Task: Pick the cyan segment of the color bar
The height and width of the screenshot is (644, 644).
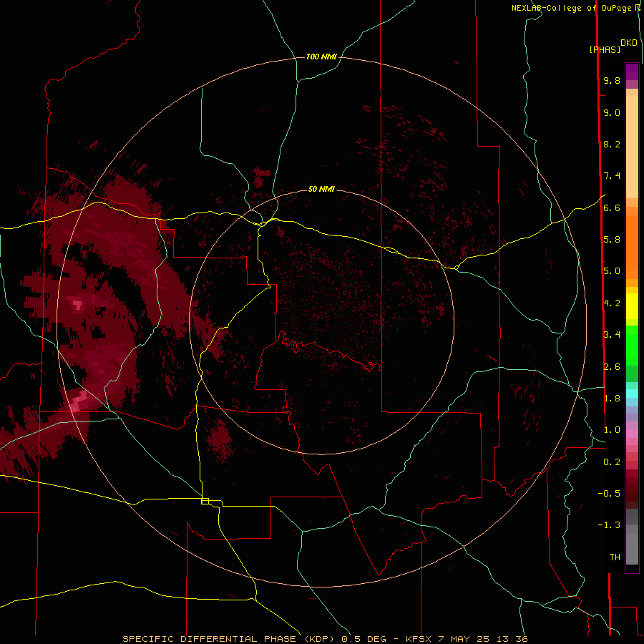Action: (x=632, y=394)
